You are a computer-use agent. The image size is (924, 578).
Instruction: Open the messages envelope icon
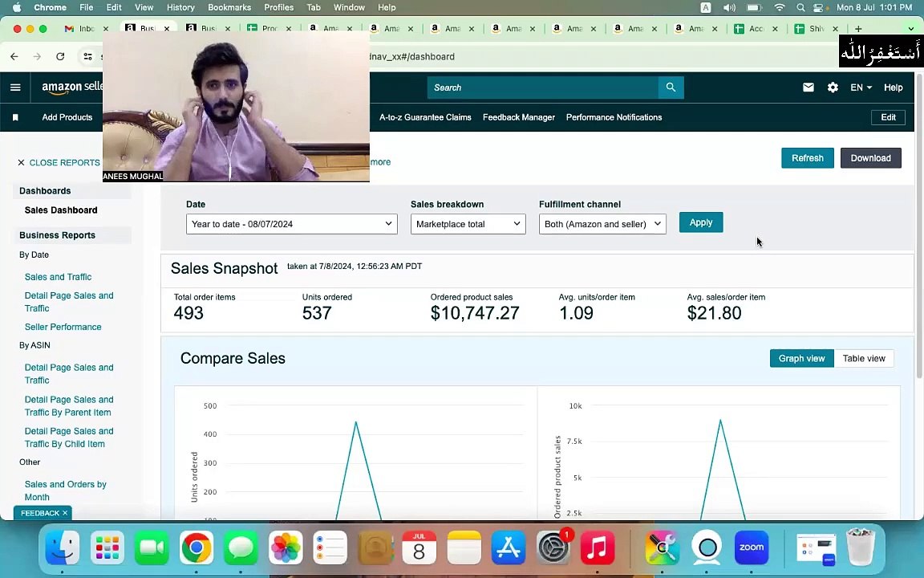point(808,88)
